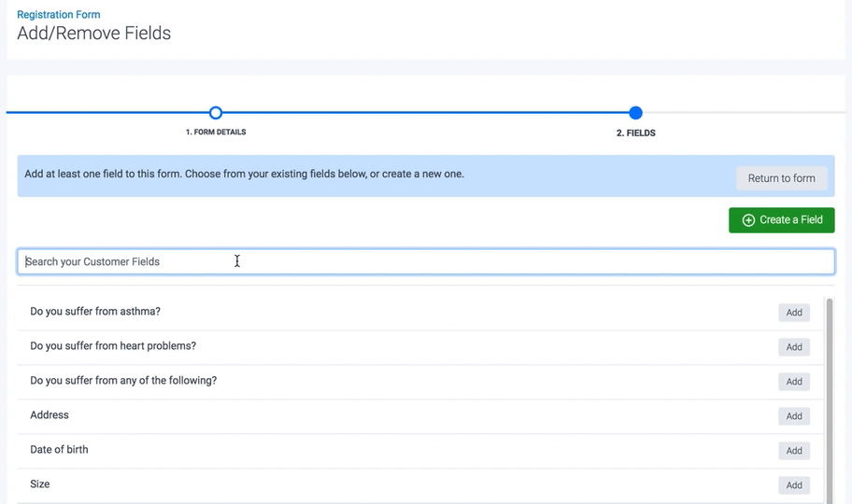Open the Registration Form breadcrumb link

pos(59,15)
